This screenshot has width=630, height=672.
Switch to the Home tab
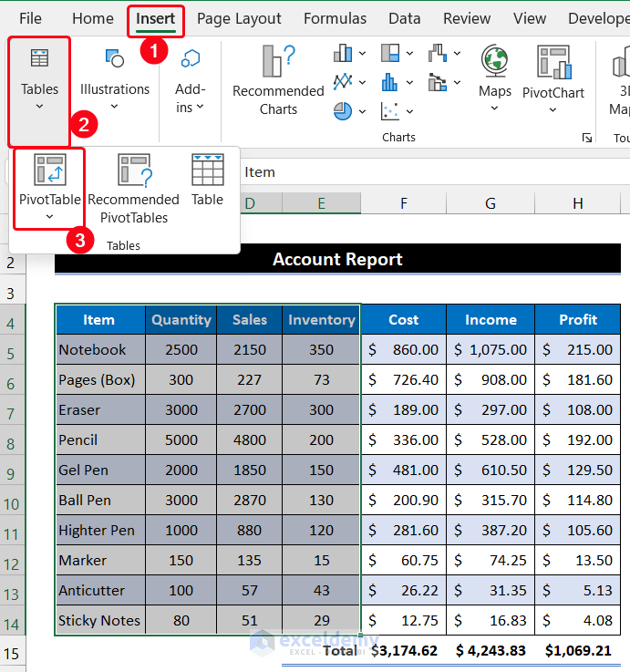93,18
